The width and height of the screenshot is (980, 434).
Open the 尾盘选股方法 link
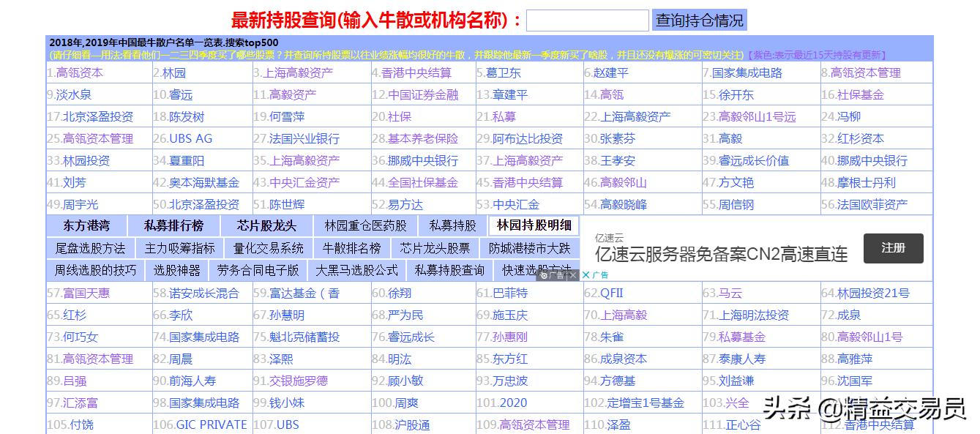(91, 248)
